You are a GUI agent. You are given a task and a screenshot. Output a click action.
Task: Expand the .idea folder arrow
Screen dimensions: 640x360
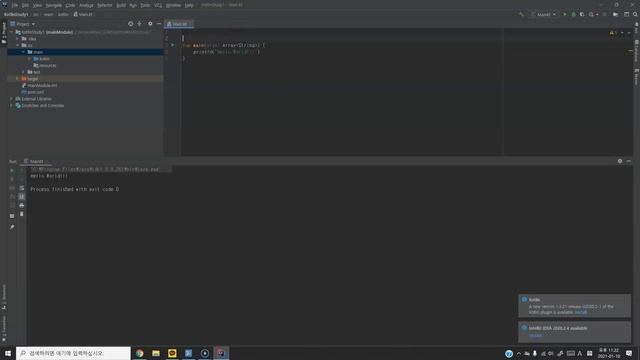pyautogui.click(x=18, y=39)
